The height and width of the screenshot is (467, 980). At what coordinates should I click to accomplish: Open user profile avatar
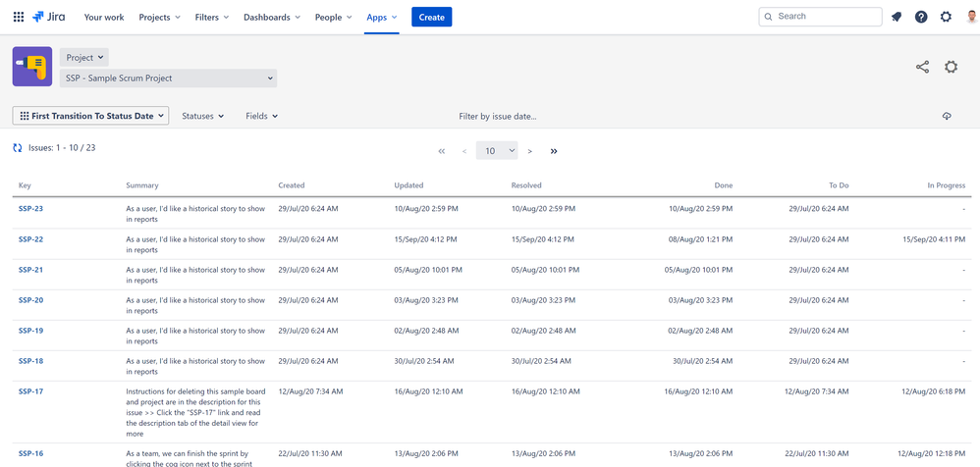click(971, 17)
